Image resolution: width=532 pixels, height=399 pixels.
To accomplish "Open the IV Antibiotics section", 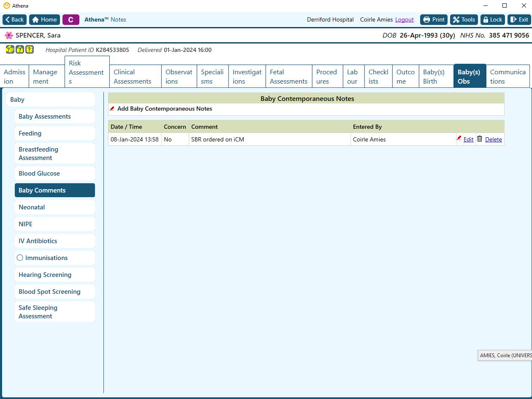I will tap(55, 241).
